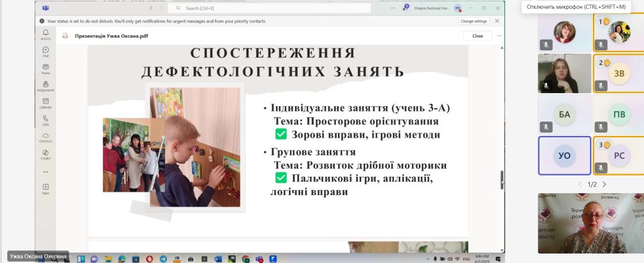
Task: Click Change settings in status banner
Action: point(474,21)
